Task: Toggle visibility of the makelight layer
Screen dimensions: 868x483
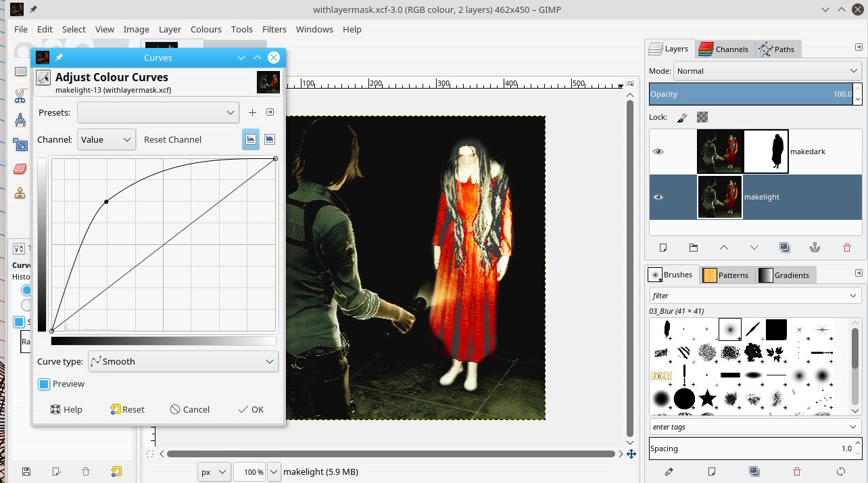Action: [658, 197]
